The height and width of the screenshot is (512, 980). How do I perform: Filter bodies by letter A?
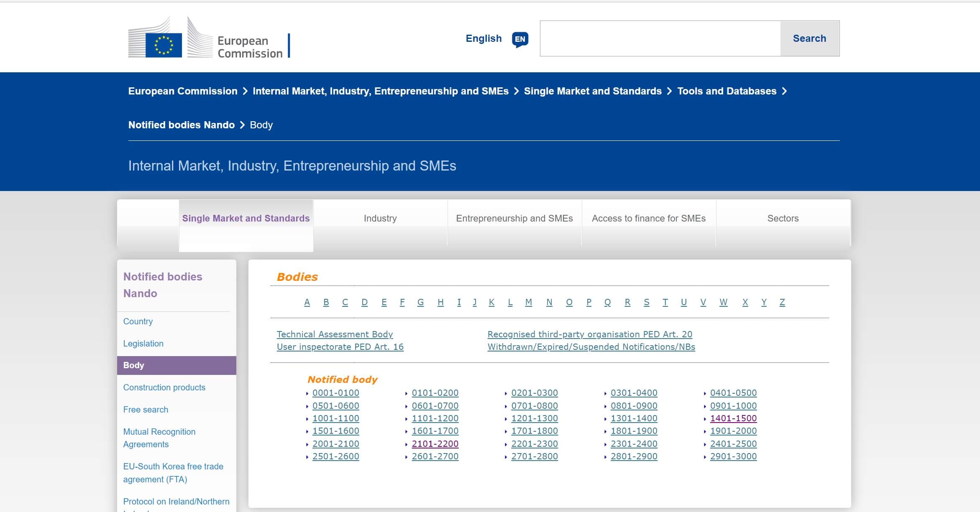(307, 302)
